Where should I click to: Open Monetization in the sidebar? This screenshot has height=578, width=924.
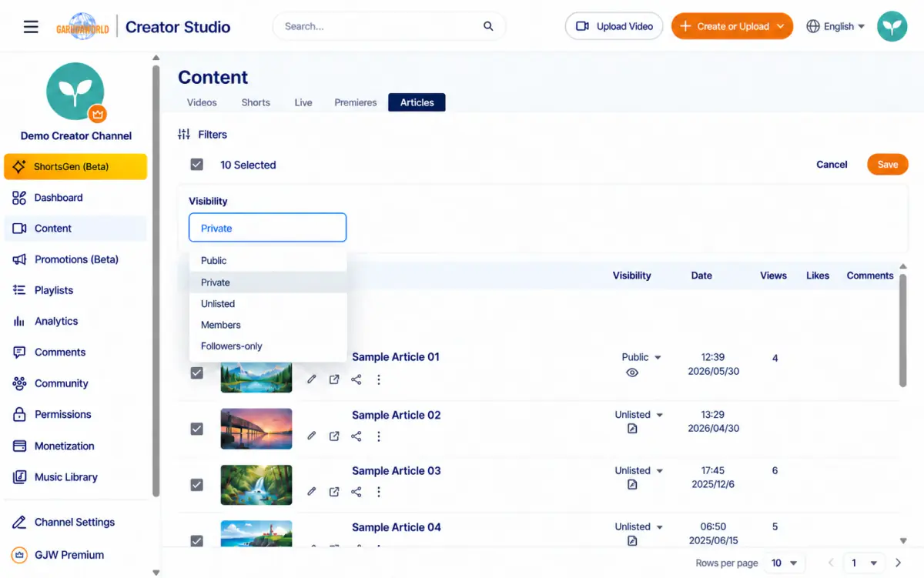coord(65,446)
